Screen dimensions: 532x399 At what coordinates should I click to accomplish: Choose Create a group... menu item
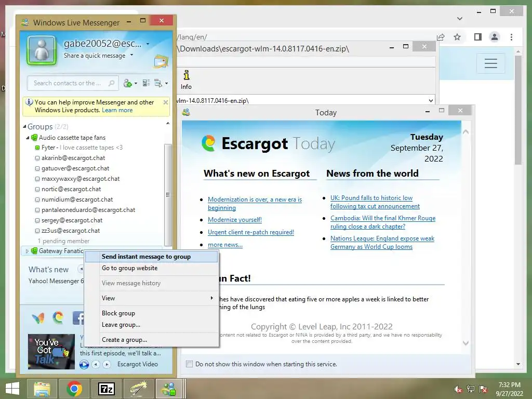pos(151,340)
